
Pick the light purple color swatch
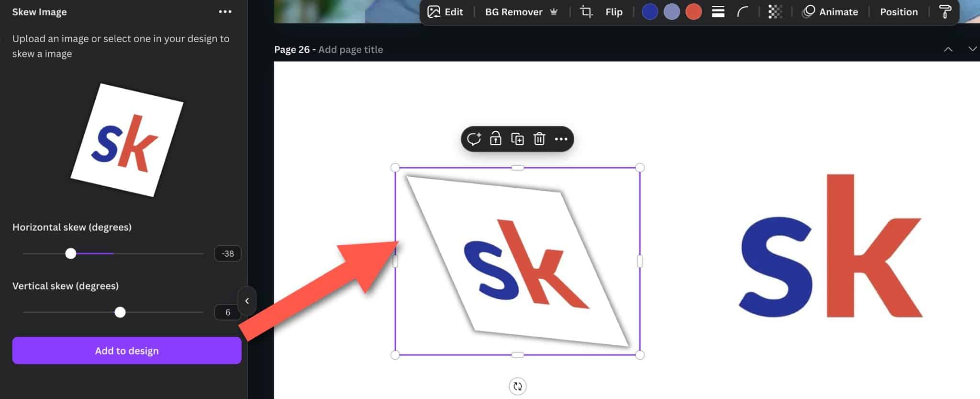pyautogui.click(x=671, y=11)
